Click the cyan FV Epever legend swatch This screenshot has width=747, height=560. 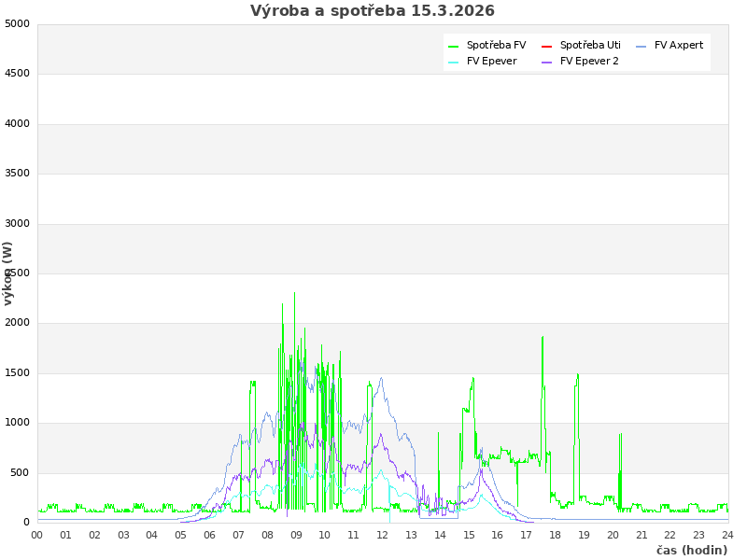pos(454,62)
